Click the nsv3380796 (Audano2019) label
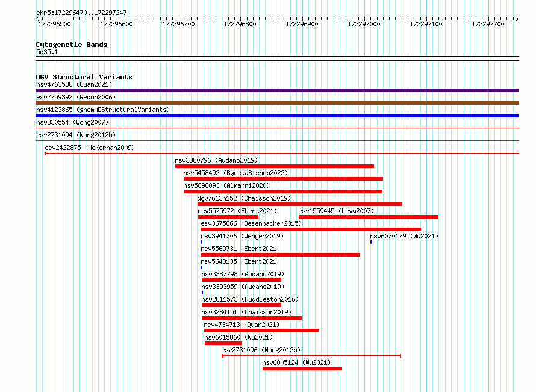The width and height of the screenshot is (536, 392). coord(216,160)
